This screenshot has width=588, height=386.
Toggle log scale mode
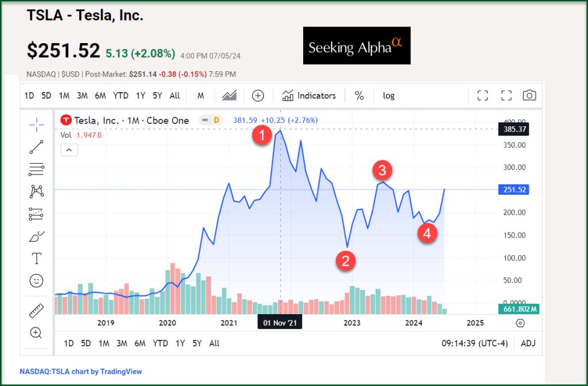389,96
